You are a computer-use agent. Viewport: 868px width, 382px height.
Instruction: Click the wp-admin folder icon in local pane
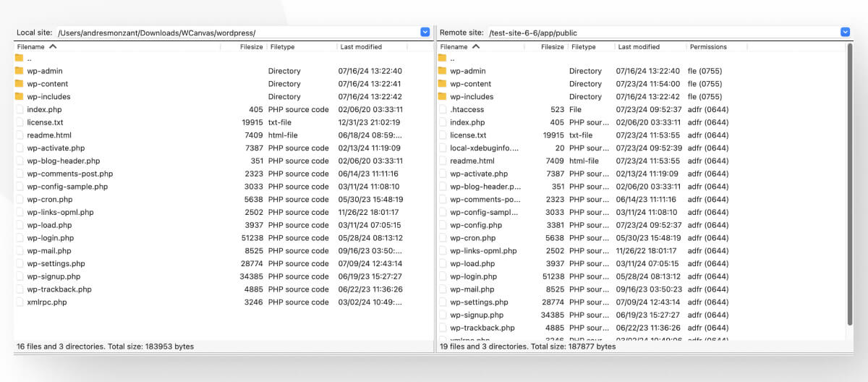tap(19, 71)
